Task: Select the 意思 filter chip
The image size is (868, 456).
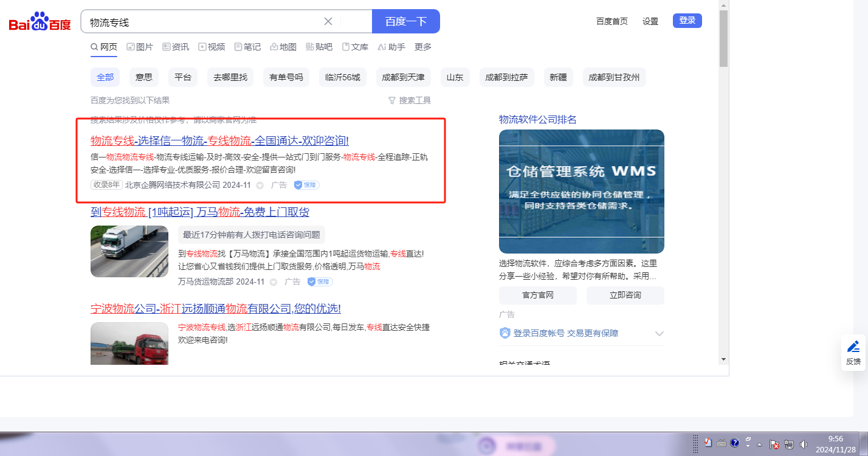Action: [x=144, y=77]
